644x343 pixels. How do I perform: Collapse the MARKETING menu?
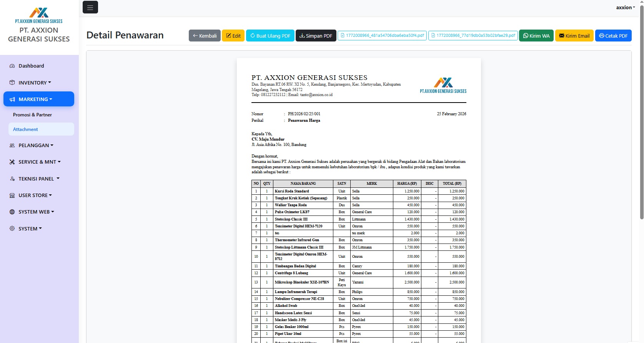(39, 99)
